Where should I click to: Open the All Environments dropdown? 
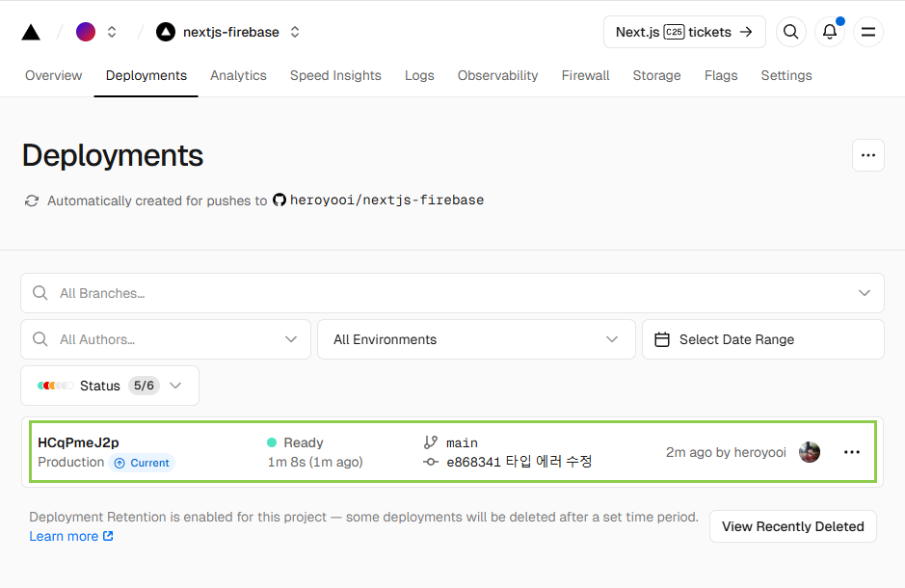click(476, 339)
